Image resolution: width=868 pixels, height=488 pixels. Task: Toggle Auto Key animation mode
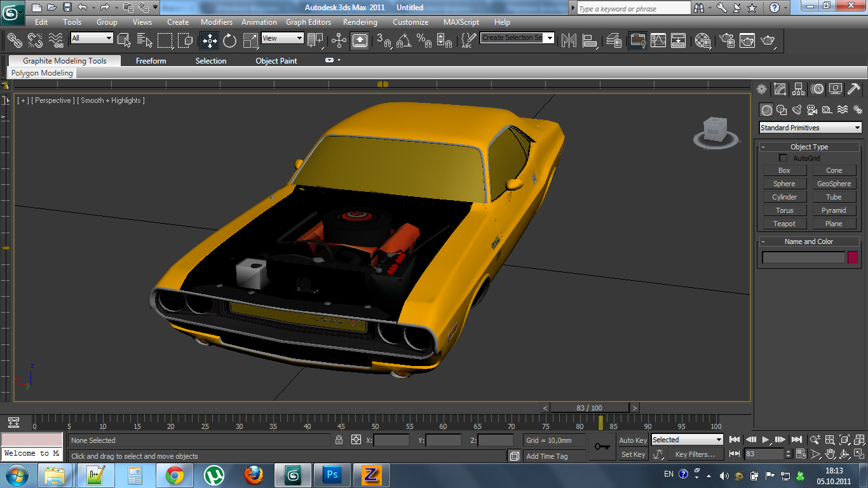pos(632,440)
